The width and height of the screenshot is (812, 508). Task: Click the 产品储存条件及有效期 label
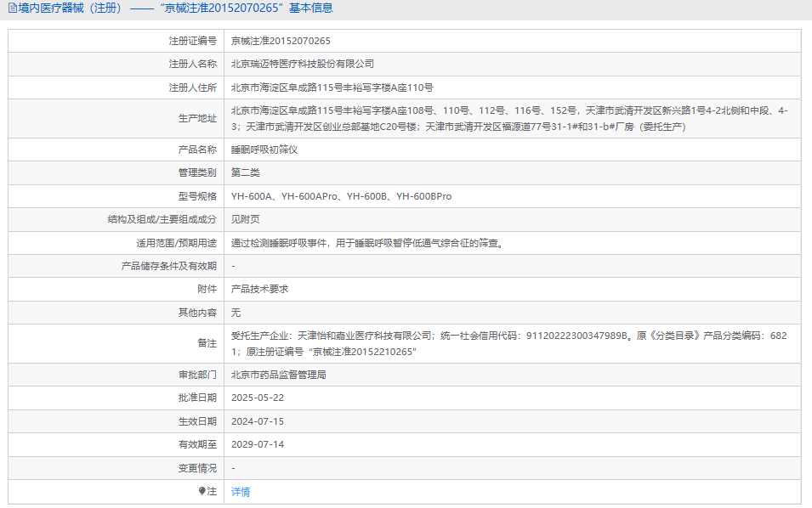coord(169,266)
